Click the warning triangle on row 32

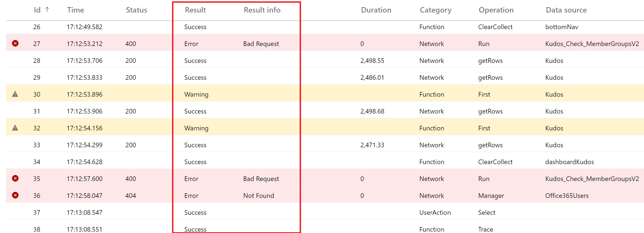[15, 128]
